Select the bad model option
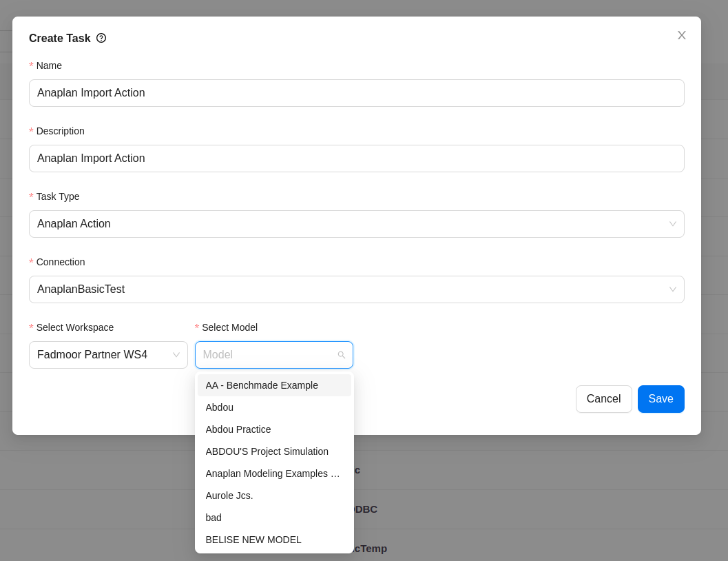This screenshot has width=728, height=561. point(274,518)
